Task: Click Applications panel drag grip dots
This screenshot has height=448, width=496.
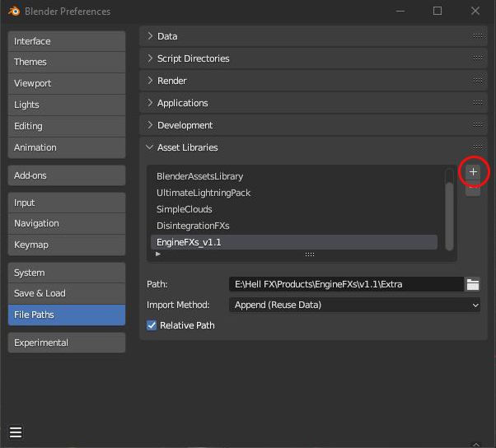Action: [478, 103]
